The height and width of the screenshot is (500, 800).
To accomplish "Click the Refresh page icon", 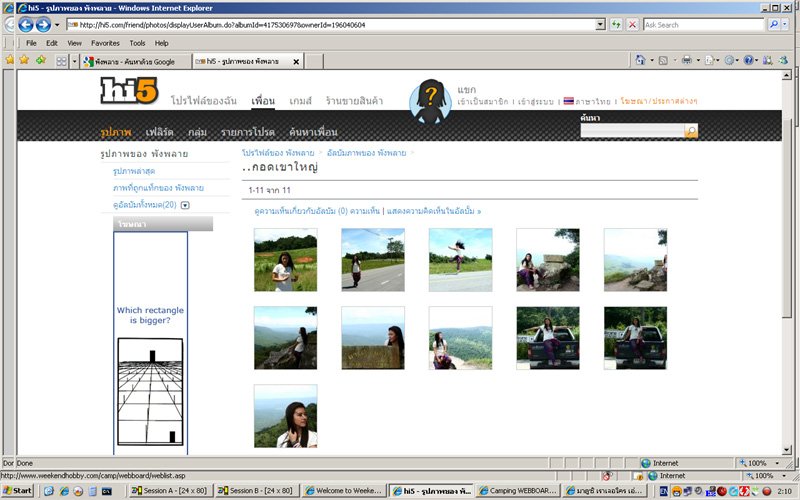I will click(x=616, y=24).
